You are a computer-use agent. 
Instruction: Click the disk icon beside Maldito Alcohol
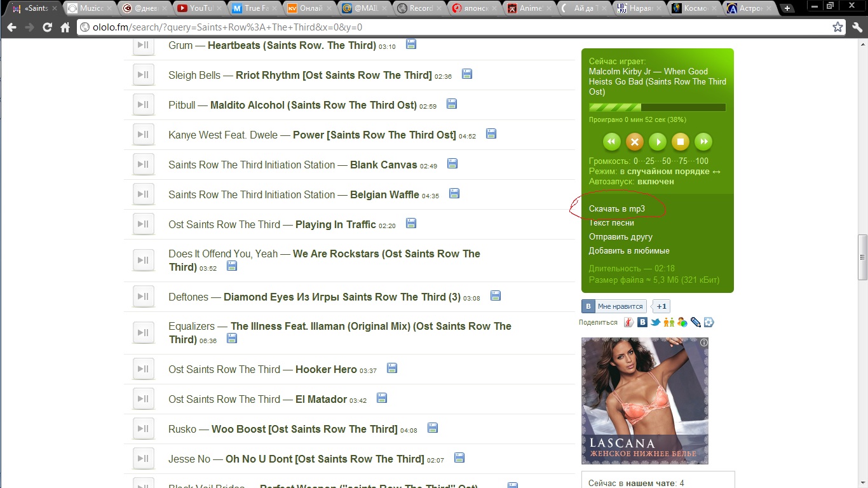tap(452, 104)
